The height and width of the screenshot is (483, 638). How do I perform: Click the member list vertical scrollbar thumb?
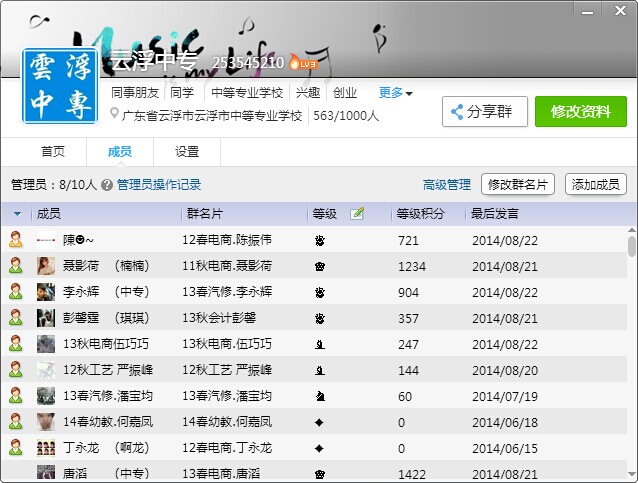click(x=631, y=246)
